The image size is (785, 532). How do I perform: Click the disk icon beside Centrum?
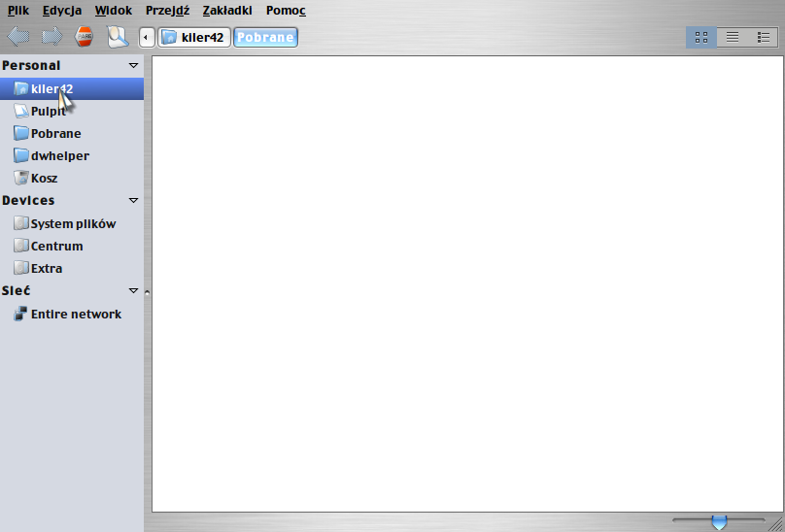(21, 246)
